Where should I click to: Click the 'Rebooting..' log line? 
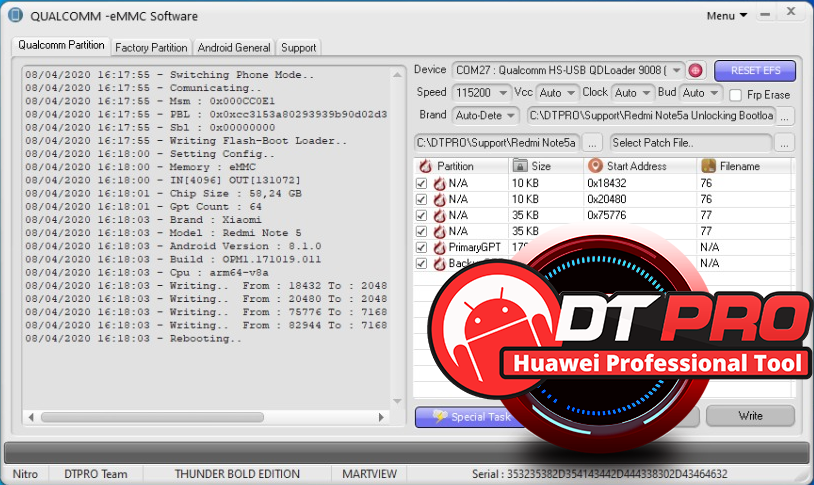pyautogui.click(x=133, y=339)
